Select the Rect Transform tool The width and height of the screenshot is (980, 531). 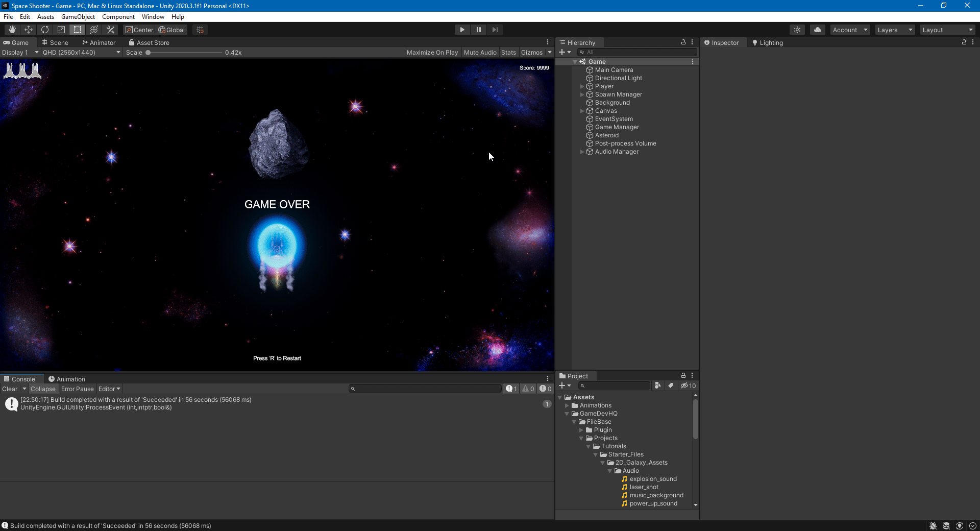pos(78,30)
